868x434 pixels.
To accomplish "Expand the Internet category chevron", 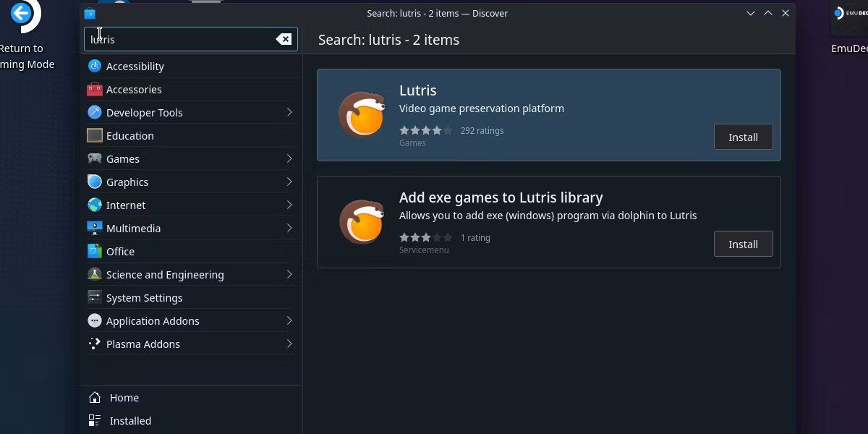I will 289,205.
